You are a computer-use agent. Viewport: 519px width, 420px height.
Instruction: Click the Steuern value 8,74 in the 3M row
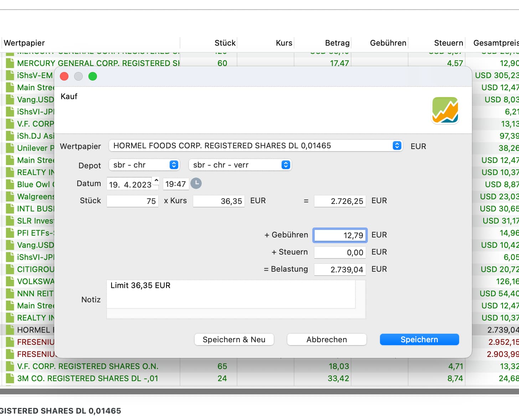[x=455, y=378]
